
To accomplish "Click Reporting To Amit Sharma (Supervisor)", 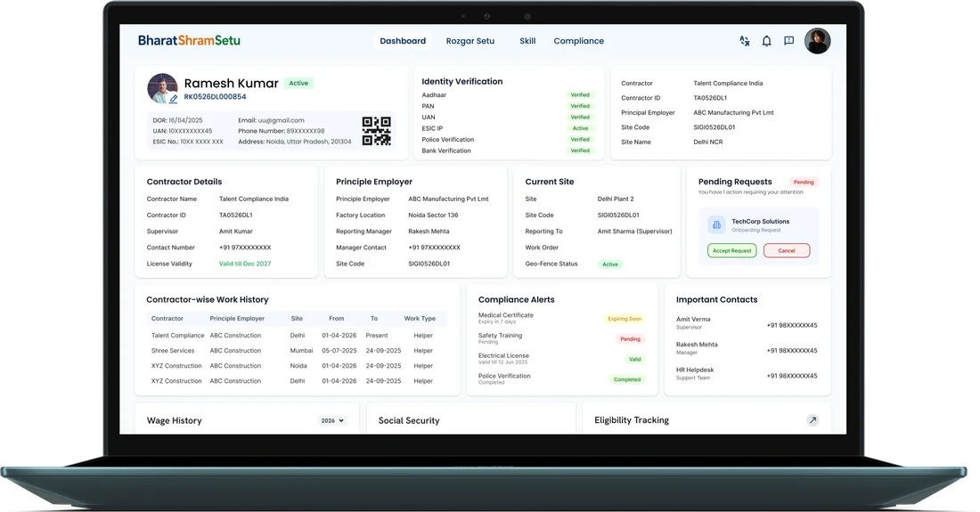I will [634, 231].
